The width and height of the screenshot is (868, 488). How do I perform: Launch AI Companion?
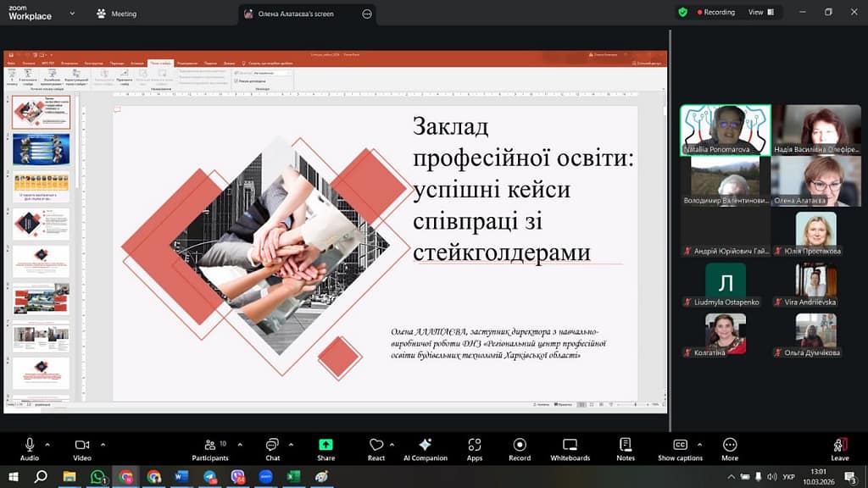point(426,448)
